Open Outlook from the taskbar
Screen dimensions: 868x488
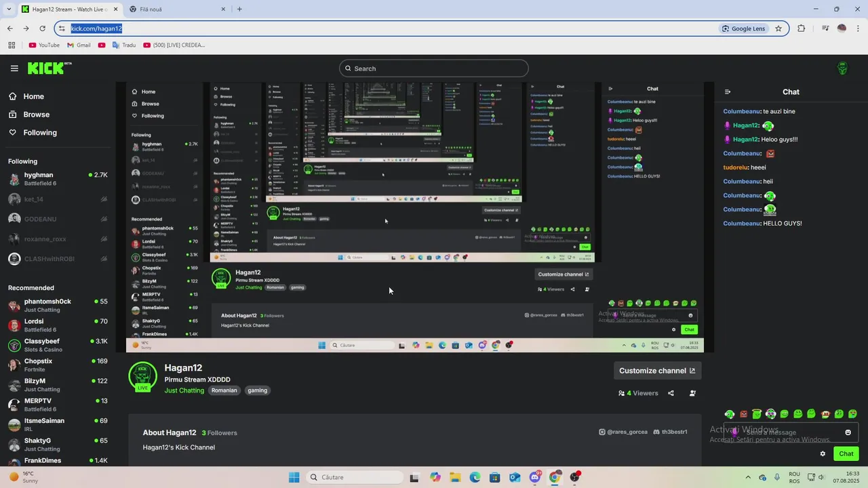click(x=515, y=477)
